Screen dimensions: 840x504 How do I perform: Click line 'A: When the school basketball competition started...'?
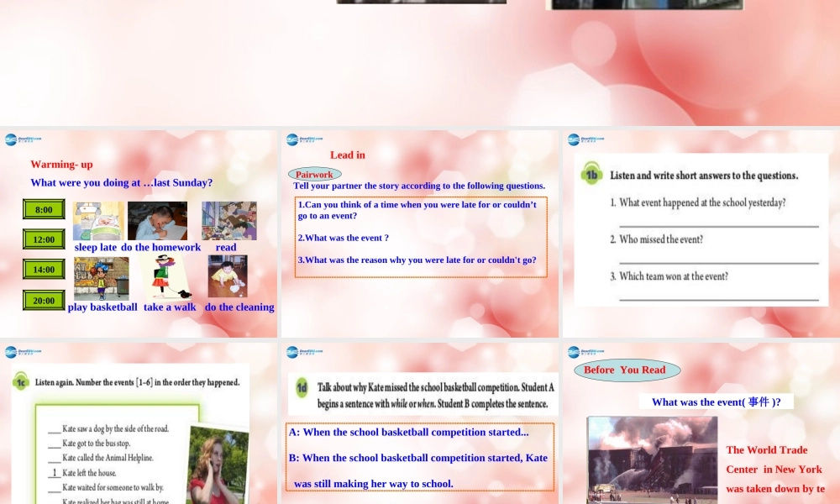[x=409, y=433]
